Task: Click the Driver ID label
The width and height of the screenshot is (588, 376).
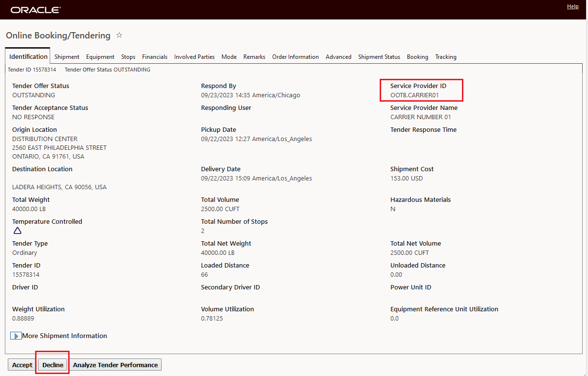Action: click(25, 287)
